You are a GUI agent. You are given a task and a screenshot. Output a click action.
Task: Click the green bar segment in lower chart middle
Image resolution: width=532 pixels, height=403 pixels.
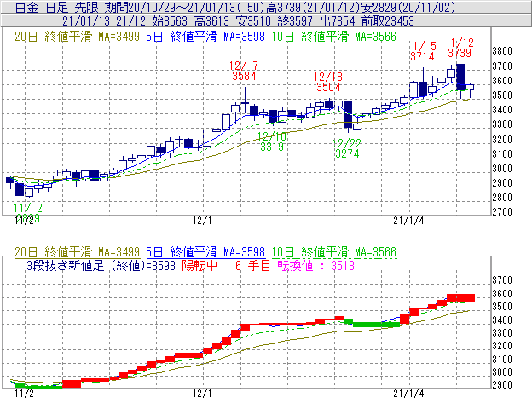pyautogui.click(x=376, y=325)
